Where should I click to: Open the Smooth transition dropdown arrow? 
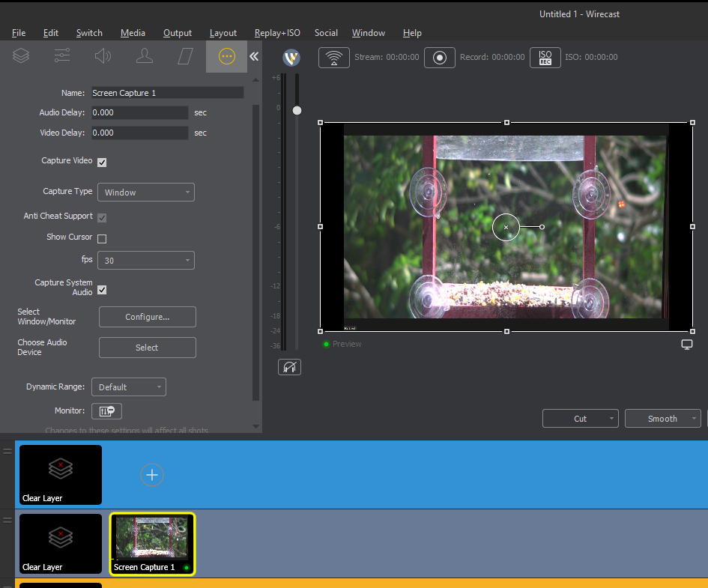coord(694,418)
